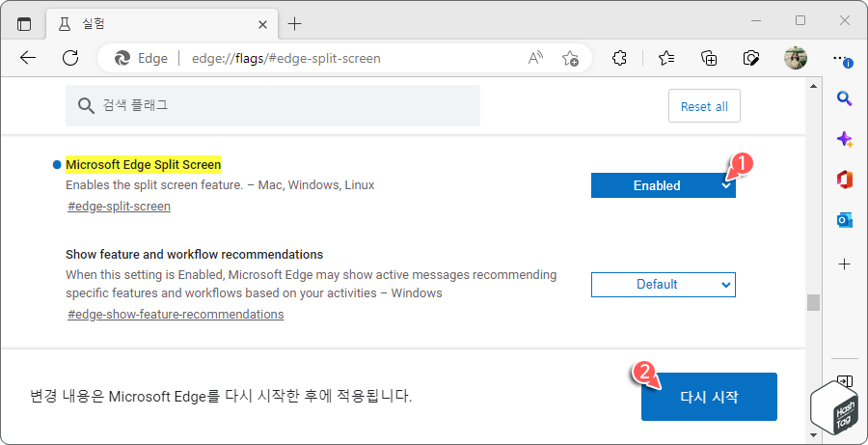Click the restart notice text at bottom
The image size is (868, 445).
point(221,397)
